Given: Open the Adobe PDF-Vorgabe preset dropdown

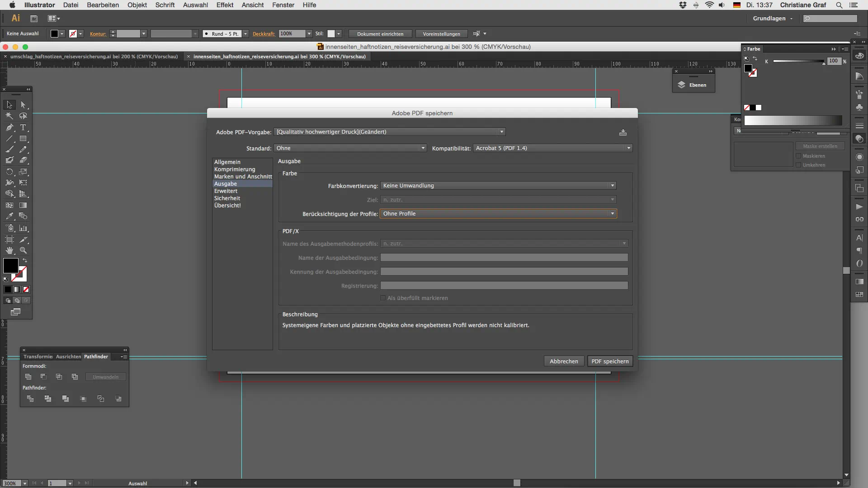Looking at the screenshot, I should (x=389, y=132).
